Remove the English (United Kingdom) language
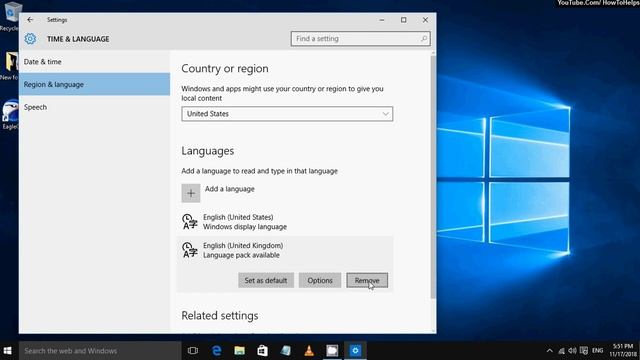The height and width of the screenshot is (360, 640). coord(367,280)
